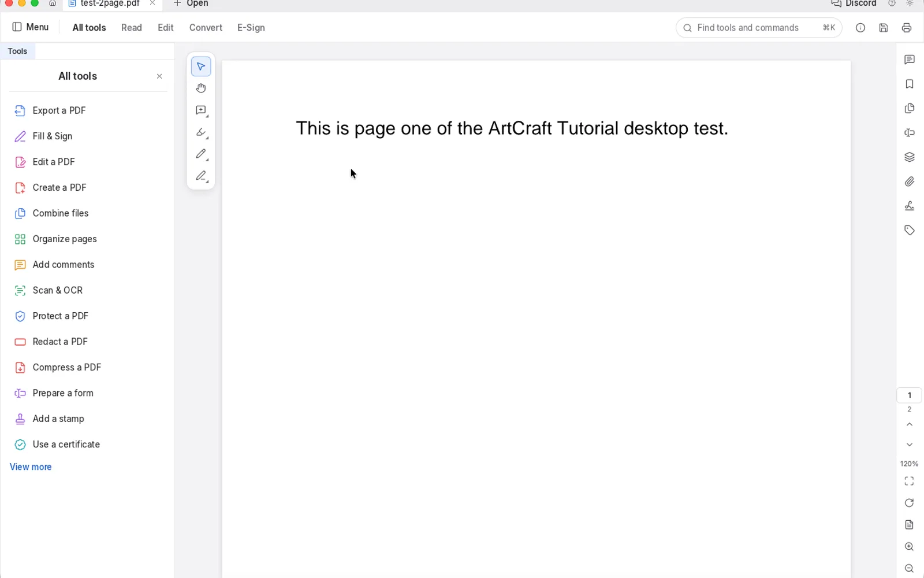Select the highlighter tool
The height and width of the screenshot is (578, 924).
(x=200, y=132)
